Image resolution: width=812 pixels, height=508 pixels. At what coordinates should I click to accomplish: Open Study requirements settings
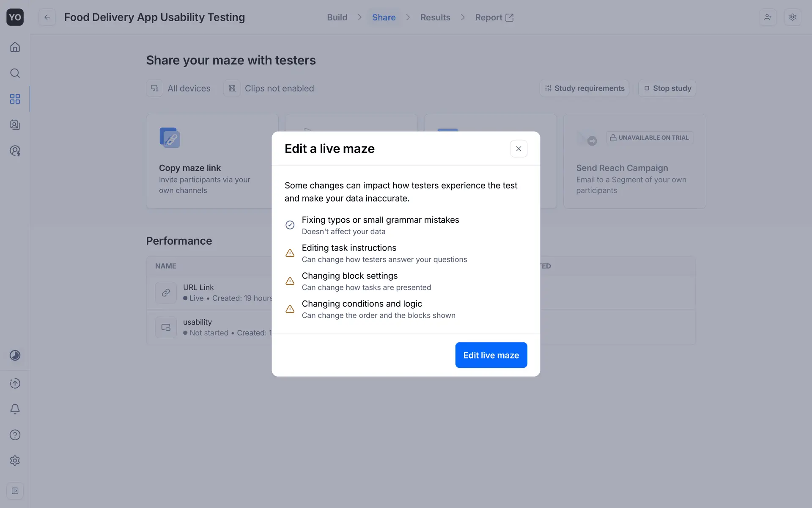(584, 88)
